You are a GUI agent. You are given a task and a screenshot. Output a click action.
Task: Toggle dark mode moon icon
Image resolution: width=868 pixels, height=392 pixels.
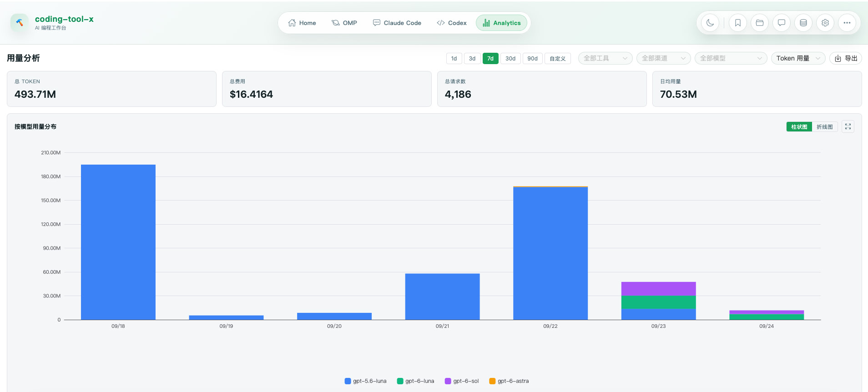coord(710,23)
